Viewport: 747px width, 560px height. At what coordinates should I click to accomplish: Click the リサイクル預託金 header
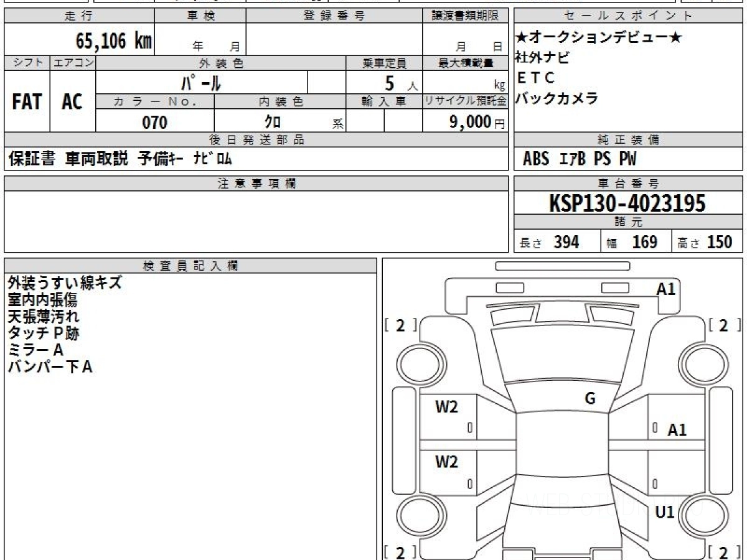[x=465, y=101]
